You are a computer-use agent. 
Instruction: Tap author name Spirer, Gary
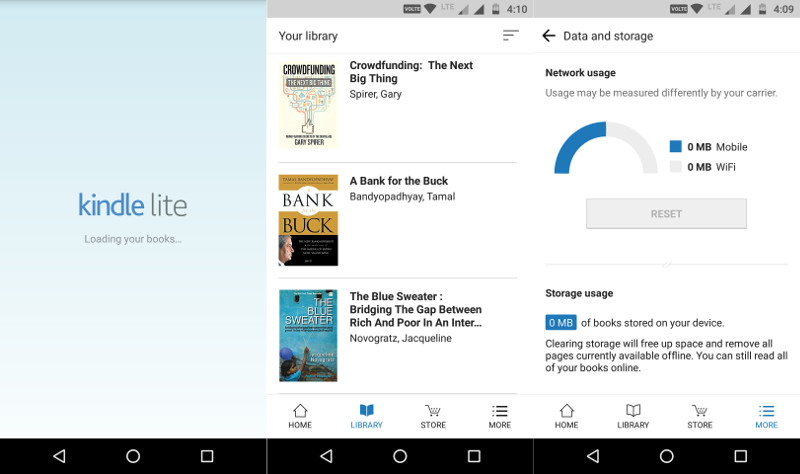pos(376,94)
